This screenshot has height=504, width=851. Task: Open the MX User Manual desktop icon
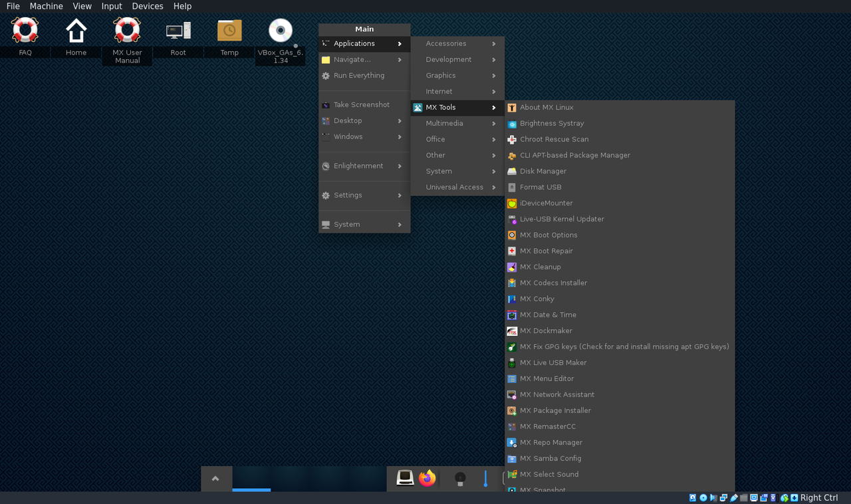click(126, 30)
